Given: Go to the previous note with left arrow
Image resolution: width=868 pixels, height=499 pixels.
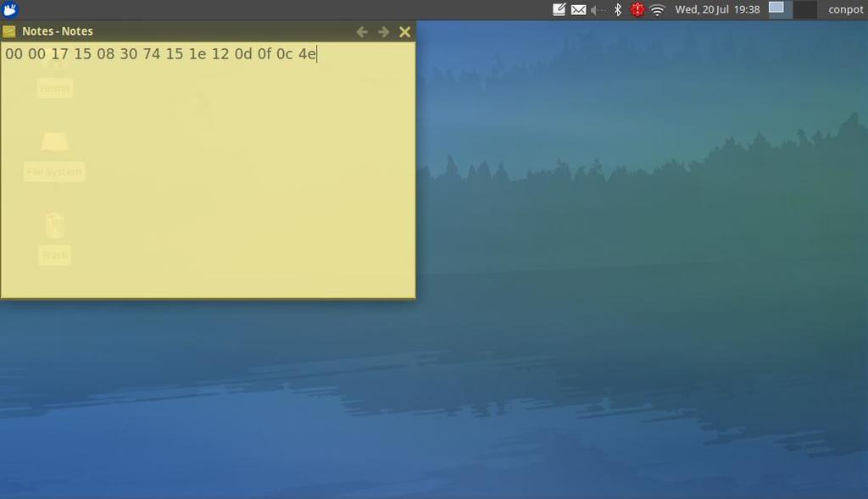Looking at the screenshot, I should point(362,32).
